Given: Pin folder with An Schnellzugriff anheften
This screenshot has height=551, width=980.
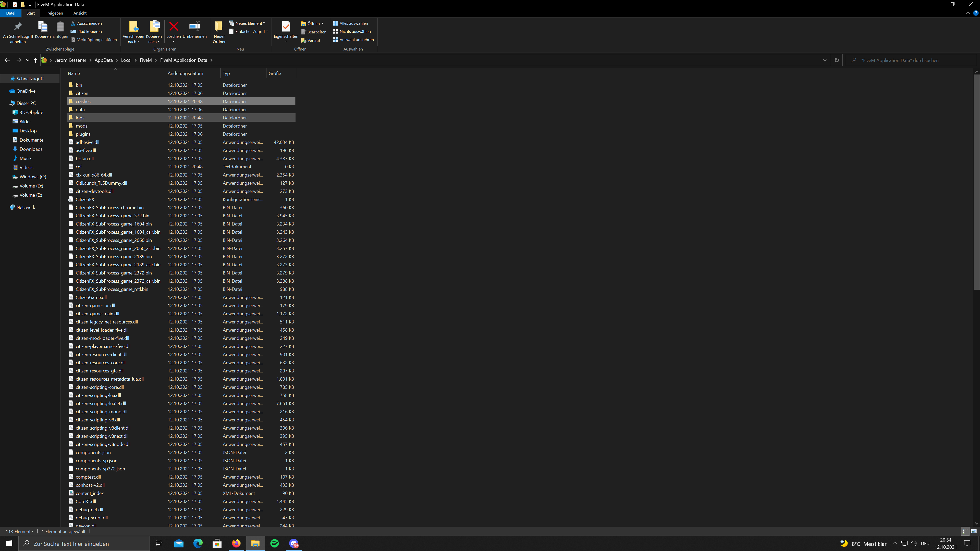Looking at the screenshot, I should (18, 27).
